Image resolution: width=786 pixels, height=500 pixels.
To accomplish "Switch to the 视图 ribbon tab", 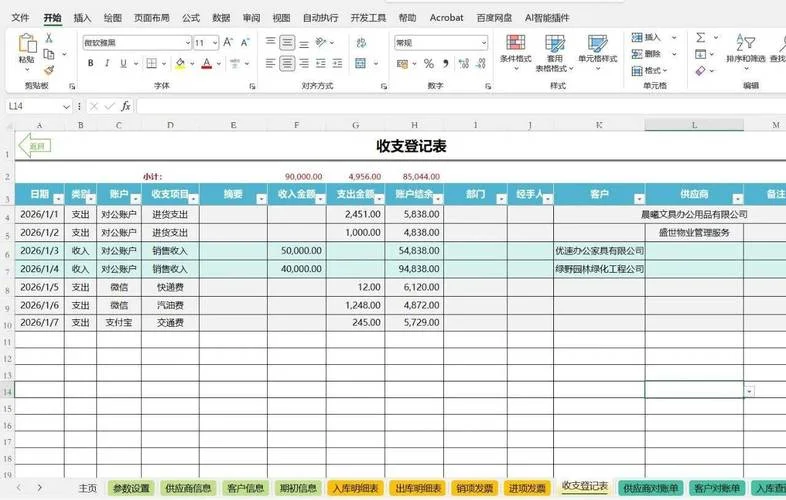I will point(281,18).
